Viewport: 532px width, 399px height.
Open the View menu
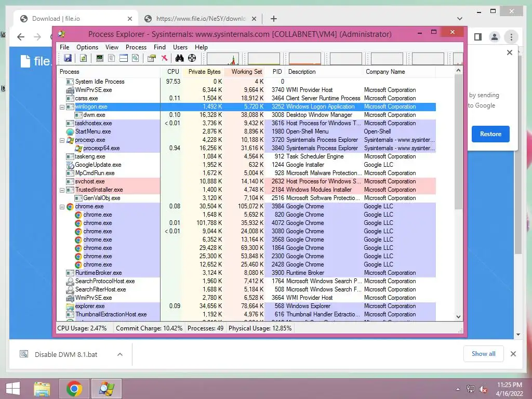(112, 47)
